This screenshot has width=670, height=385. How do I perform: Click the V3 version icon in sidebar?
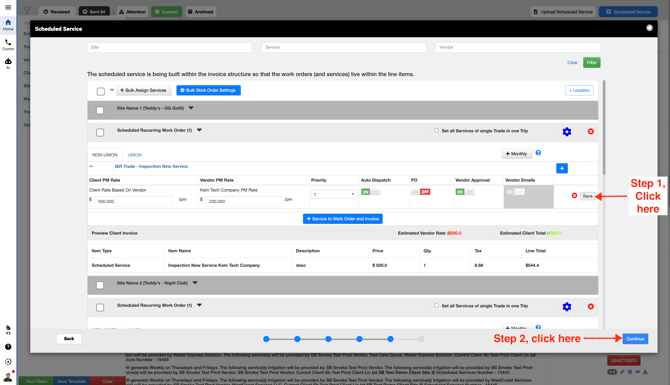[x=8, y=329]
